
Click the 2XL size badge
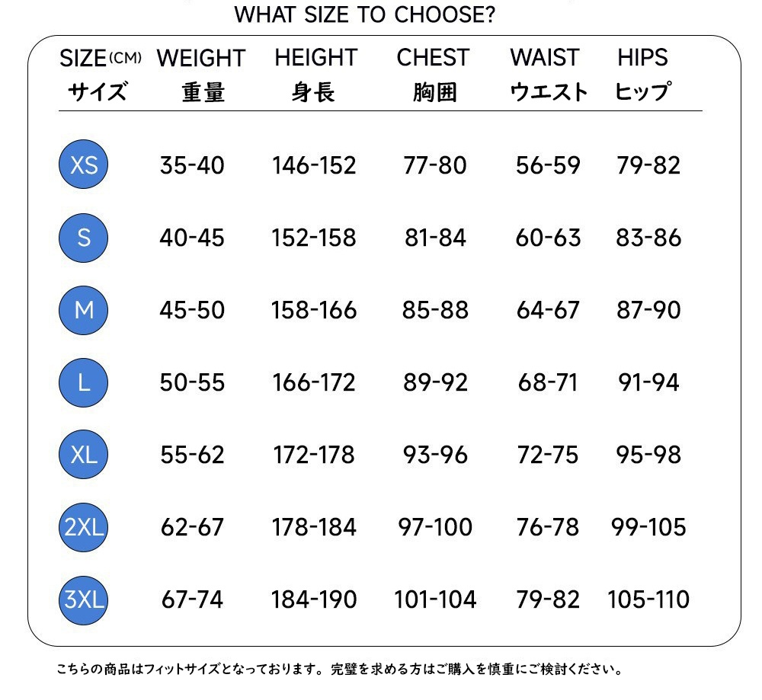84,527
